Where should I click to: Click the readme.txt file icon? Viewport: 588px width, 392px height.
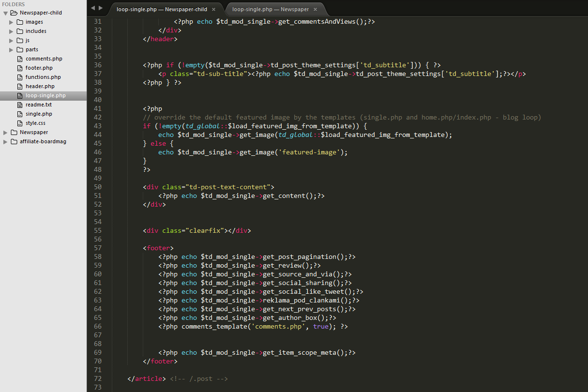pos(20,105)
